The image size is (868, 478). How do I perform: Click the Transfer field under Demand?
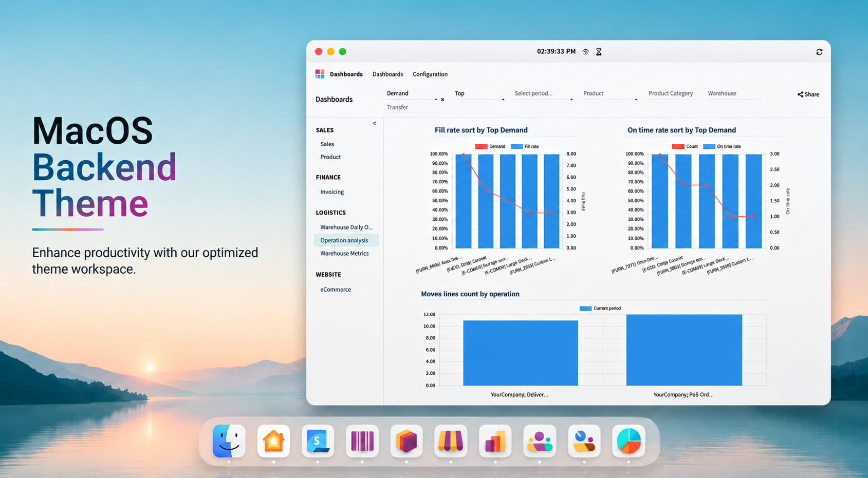pos(413,107)
